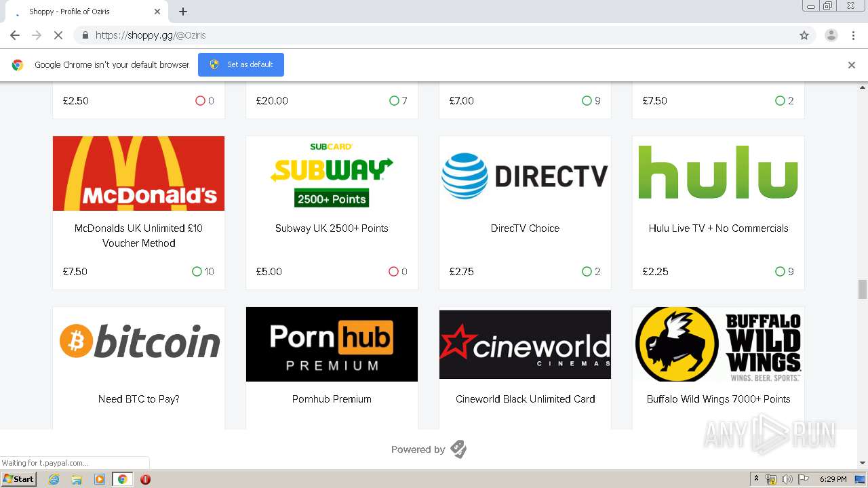Open Buffalo Wild Wings 7000+ Points title
The width and height of the screenshot is (868, 488).
click(x=718, y=399)
